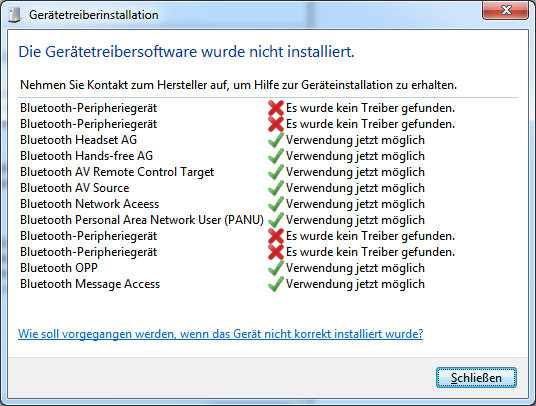
Task: Click green checkmark for Bluetooth Message Access
Action: [276, 284]
